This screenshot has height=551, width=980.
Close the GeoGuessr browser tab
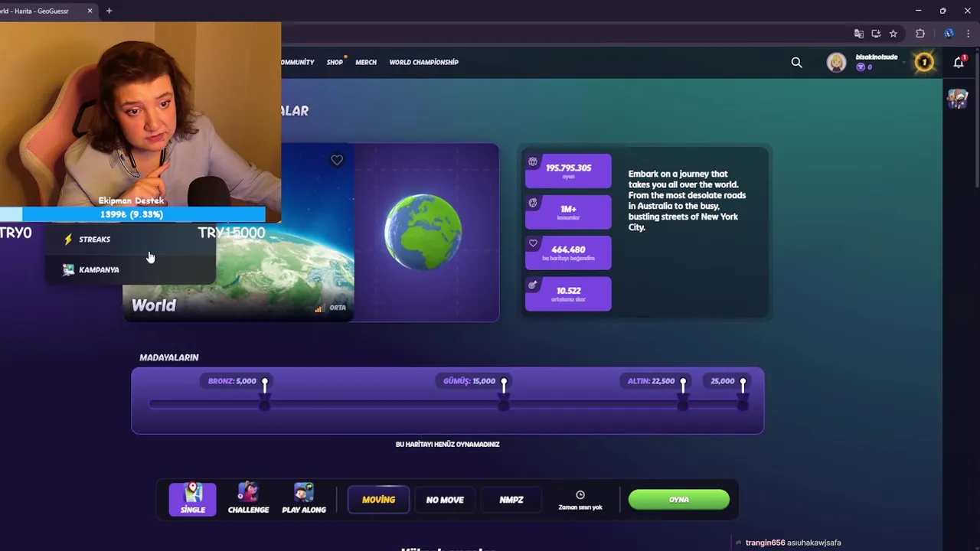[x=90, y=11]
